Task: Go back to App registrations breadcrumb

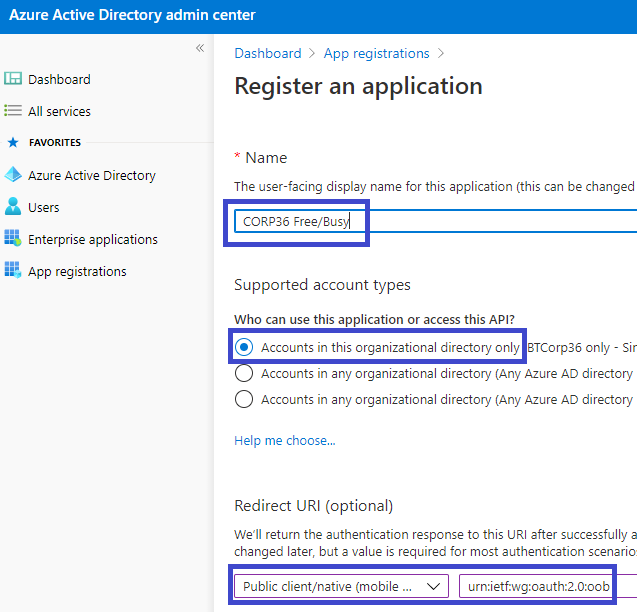Action: pos(375,53)
